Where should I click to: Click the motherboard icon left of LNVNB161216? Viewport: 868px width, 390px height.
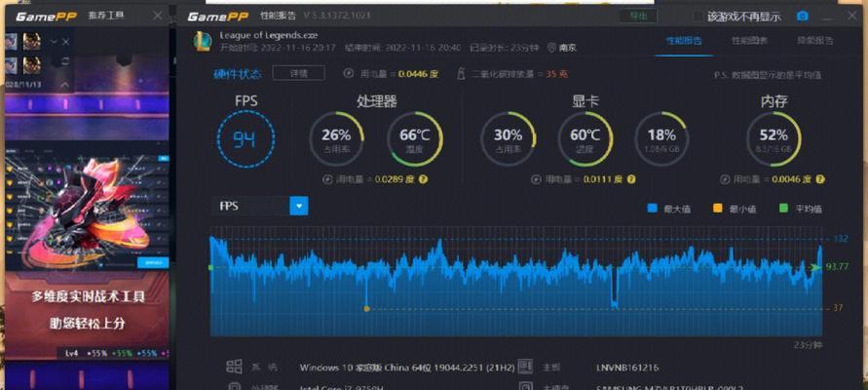click(525, 367)
